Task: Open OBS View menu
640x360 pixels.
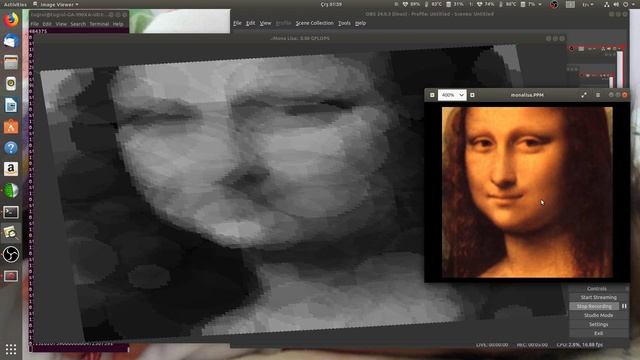Action: click(x=265, y=23)
